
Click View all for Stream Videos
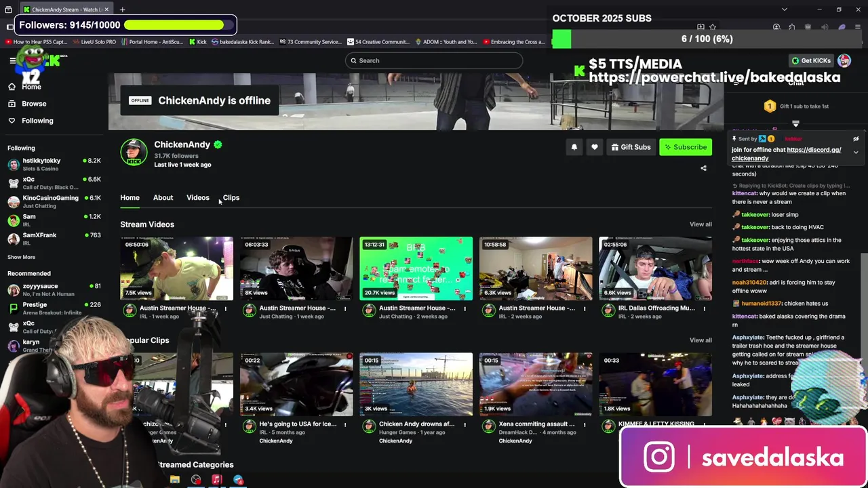[x=701, y=224]
